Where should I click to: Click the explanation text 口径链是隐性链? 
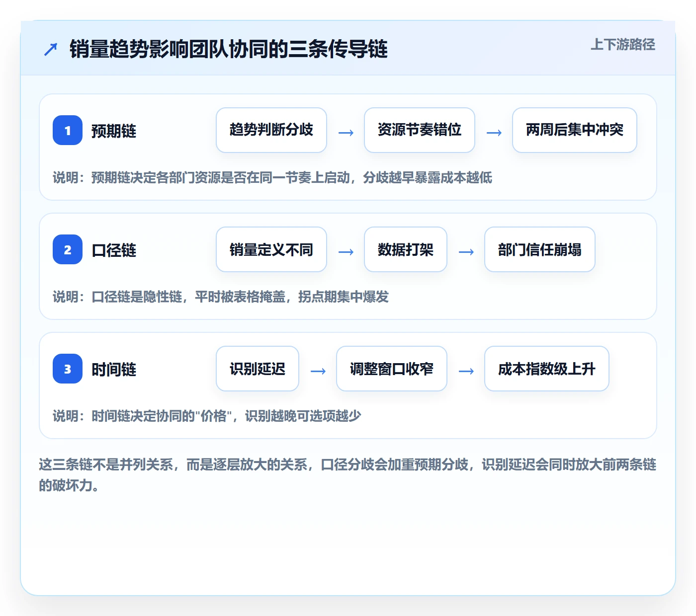pos(221,297)
